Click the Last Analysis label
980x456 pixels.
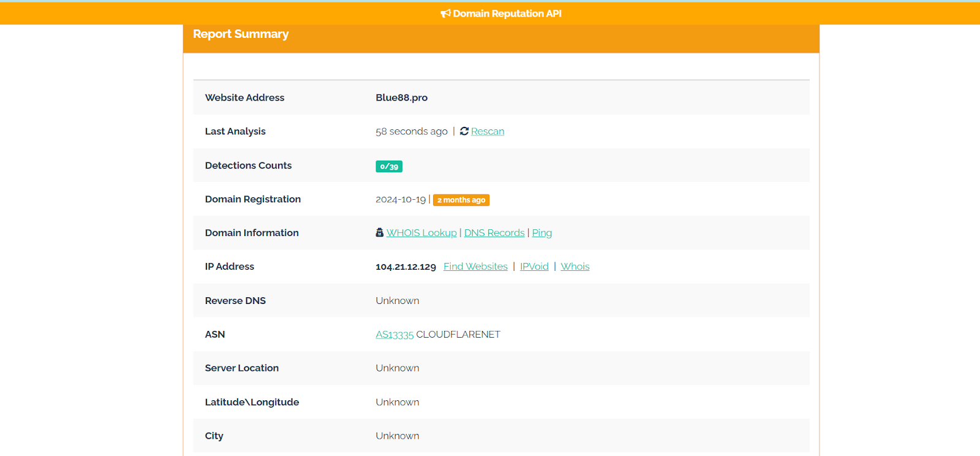(235, 131)
